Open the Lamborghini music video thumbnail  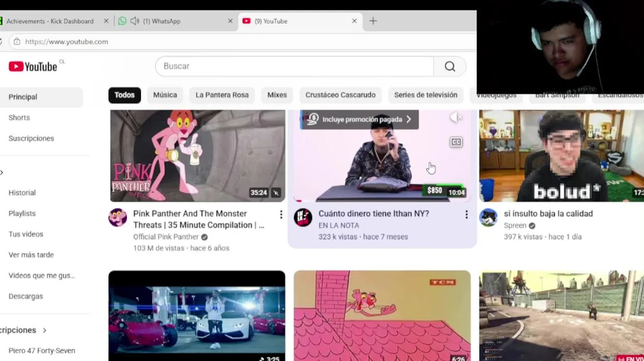[197, 316]
